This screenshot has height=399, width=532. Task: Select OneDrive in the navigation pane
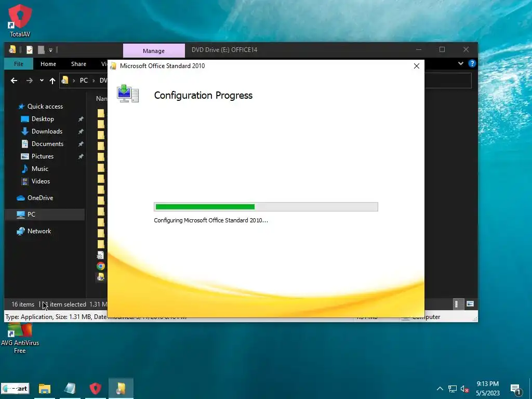[x=40, y=198]
